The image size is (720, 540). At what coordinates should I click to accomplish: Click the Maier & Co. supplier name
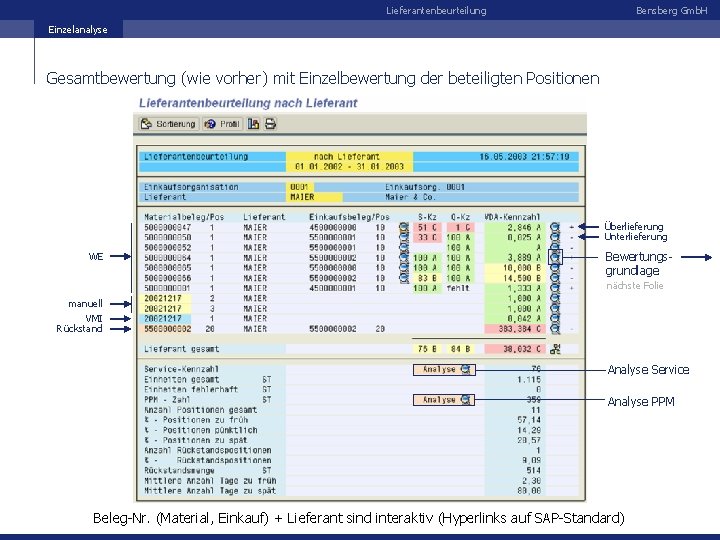[410, 197]
